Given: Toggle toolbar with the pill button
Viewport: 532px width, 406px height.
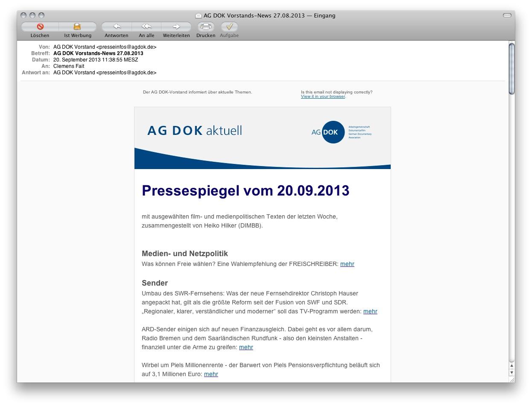Looking at the screenshot, I should click(x=507, y=15).
